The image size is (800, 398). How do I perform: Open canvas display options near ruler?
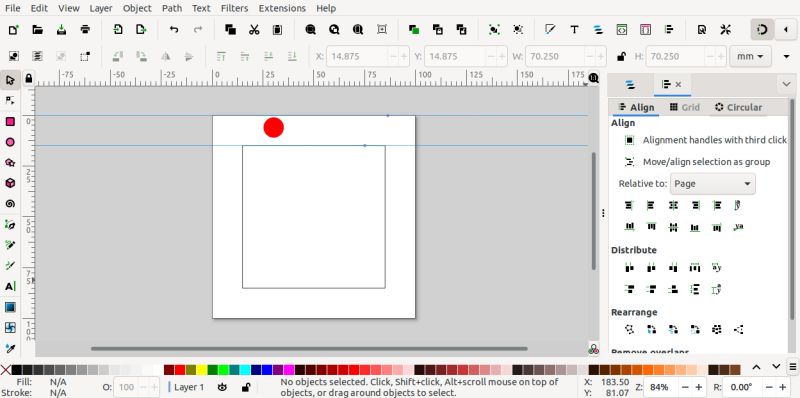coord(593,78)
